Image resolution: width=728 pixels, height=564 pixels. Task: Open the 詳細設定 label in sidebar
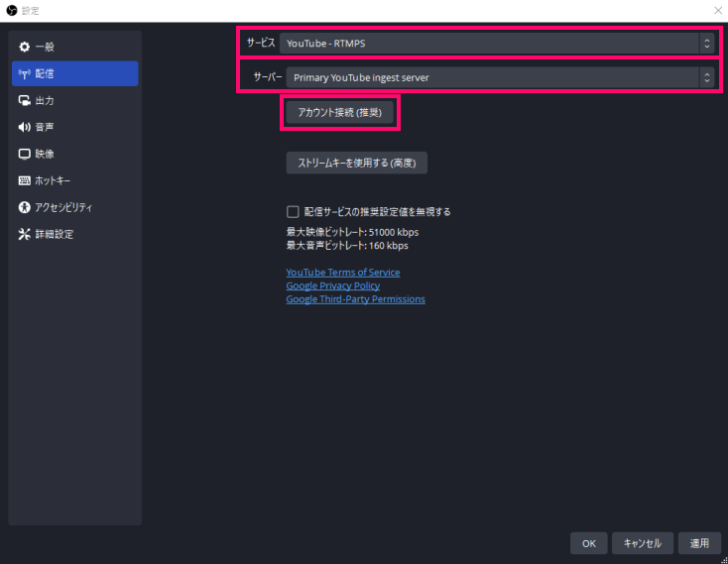tap(55, 234)
